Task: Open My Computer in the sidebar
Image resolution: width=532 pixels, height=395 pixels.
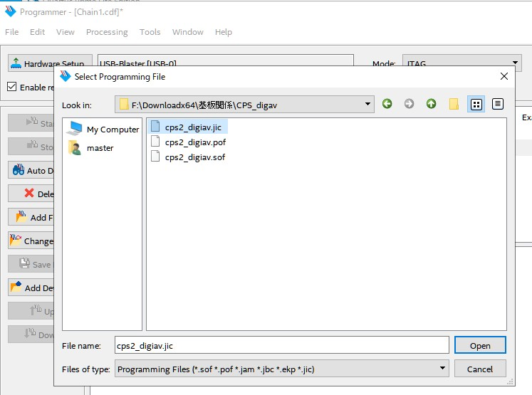Action: pos(103,130)
